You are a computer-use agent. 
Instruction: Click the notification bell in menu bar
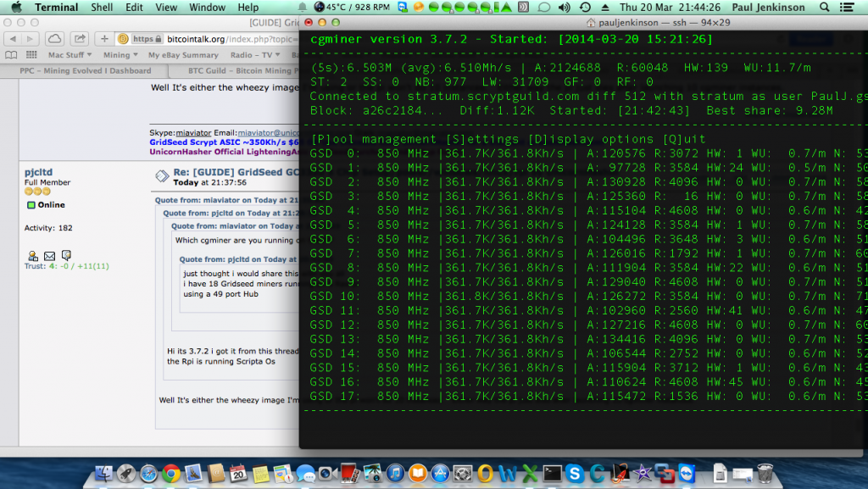pyautogui.click(x=303, y=7)
